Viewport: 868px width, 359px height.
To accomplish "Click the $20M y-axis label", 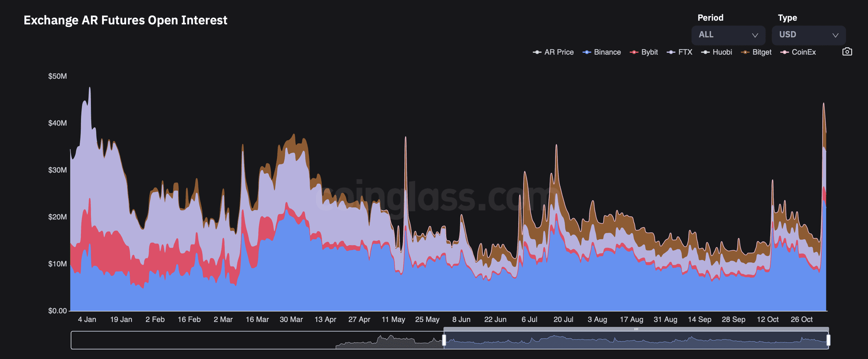I will 57,217.
